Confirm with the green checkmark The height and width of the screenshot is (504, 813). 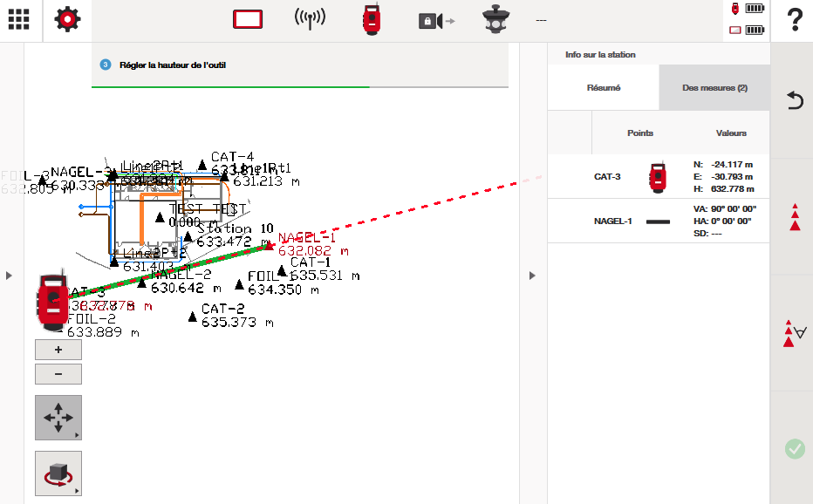point(794,448)
